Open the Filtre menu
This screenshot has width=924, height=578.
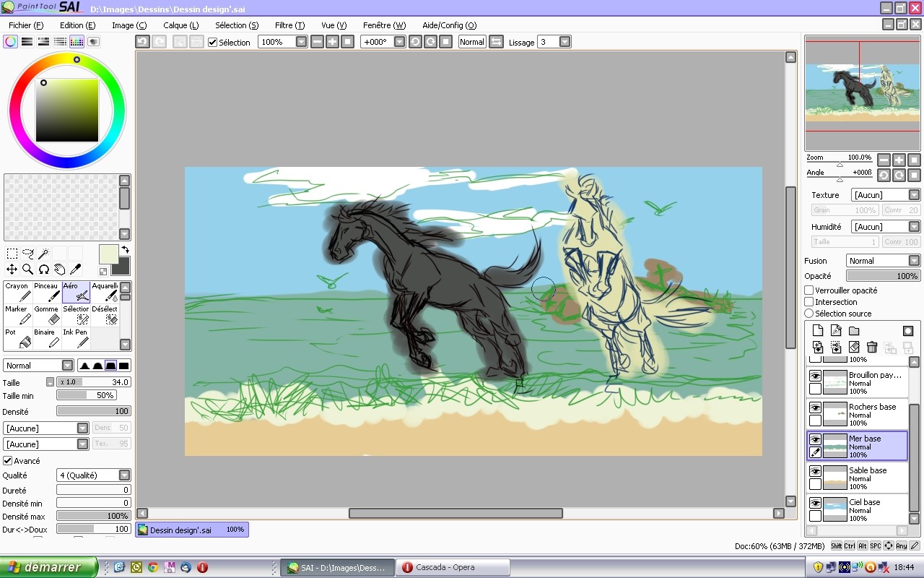[x=289, y=25]
